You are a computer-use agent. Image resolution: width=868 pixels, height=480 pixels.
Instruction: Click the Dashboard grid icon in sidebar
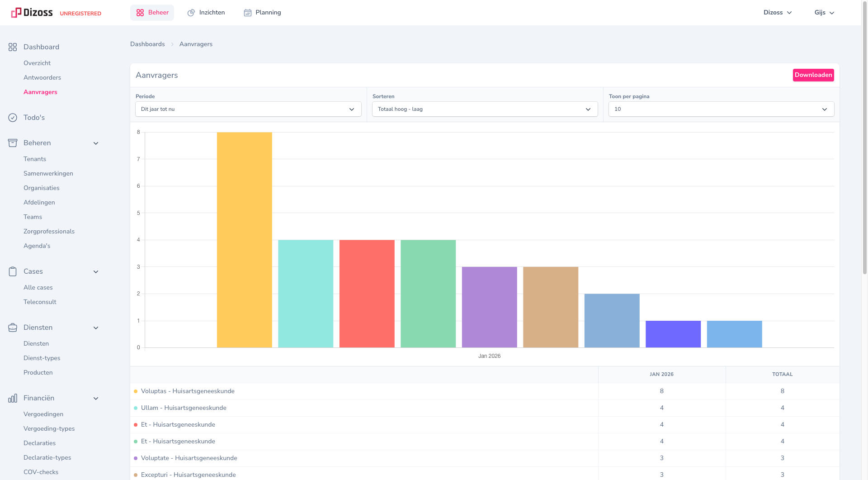pyautogui.click(x=13, y=47)
